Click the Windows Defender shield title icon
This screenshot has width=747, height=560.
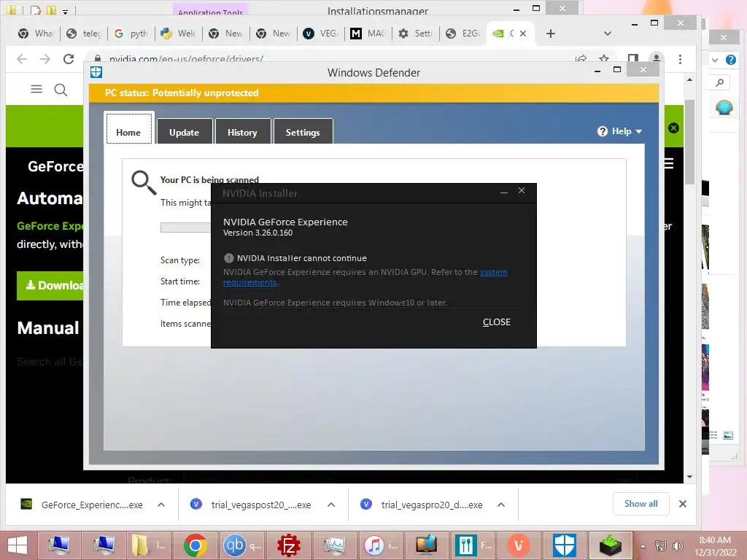(x=96, y=72)
